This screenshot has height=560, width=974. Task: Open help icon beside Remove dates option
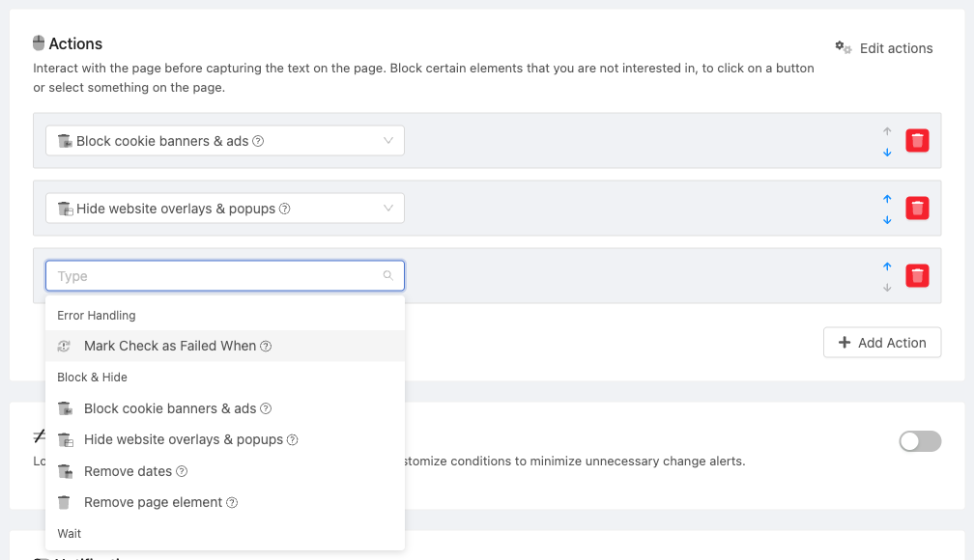point(182,471)
